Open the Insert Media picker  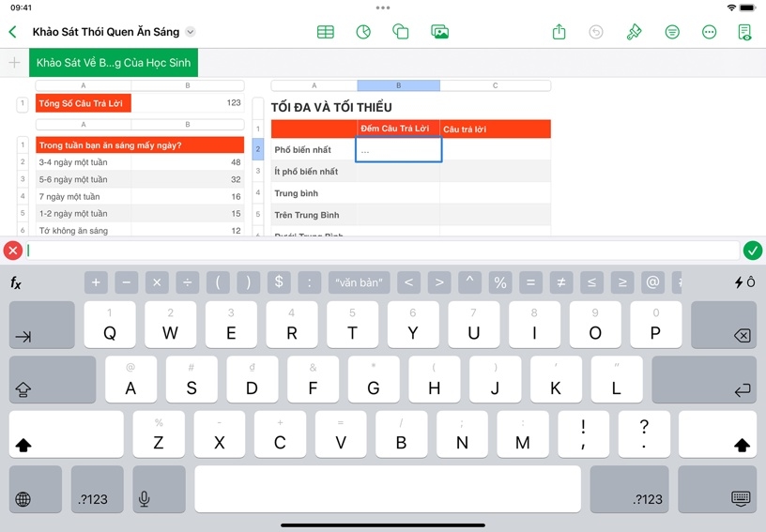point(439,32)
